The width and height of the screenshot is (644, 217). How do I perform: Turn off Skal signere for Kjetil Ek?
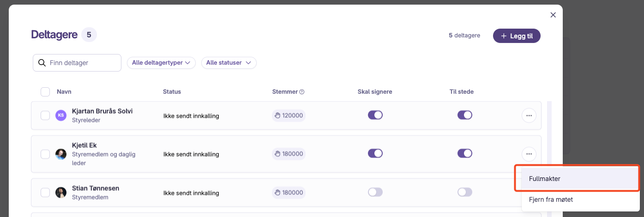(x=375, y=153)
